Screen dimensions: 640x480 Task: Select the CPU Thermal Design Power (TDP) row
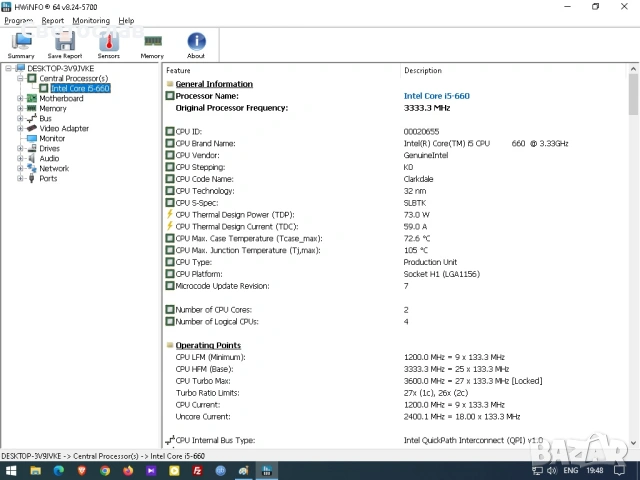(394, 215)
